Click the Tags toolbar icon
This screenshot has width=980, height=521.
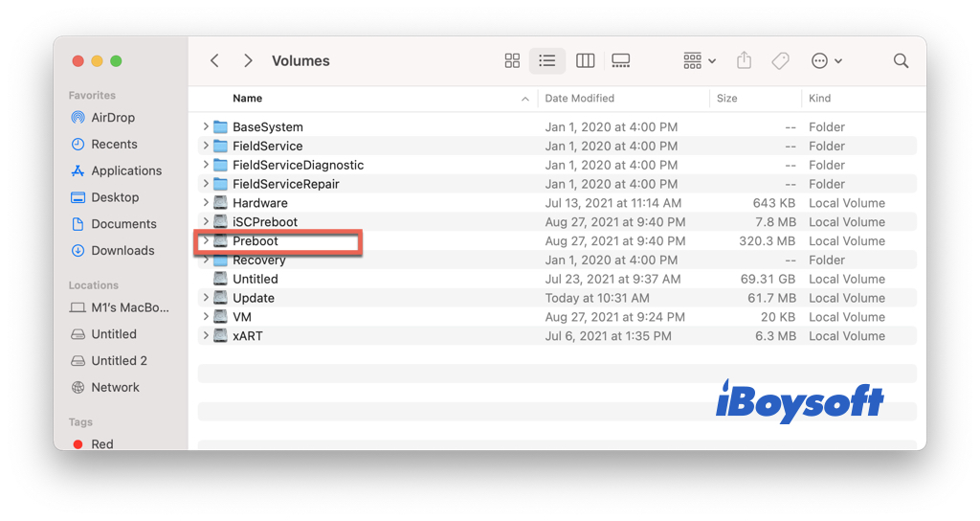780,61
